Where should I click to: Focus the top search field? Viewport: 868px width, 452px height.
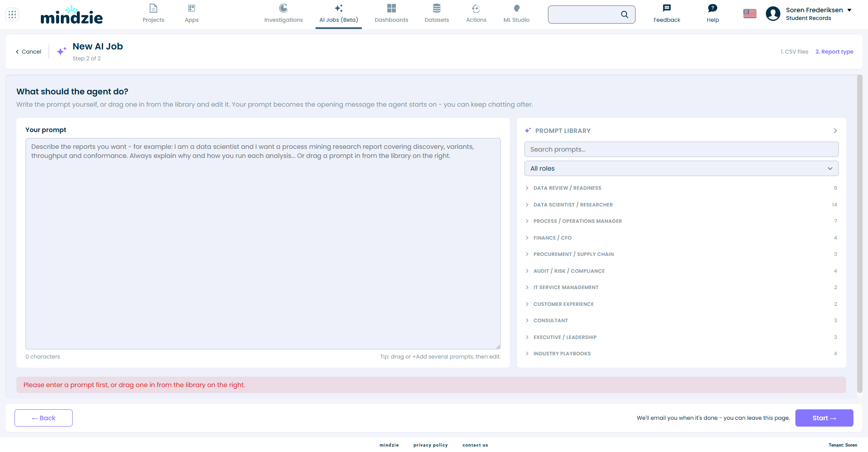(592, 15)
